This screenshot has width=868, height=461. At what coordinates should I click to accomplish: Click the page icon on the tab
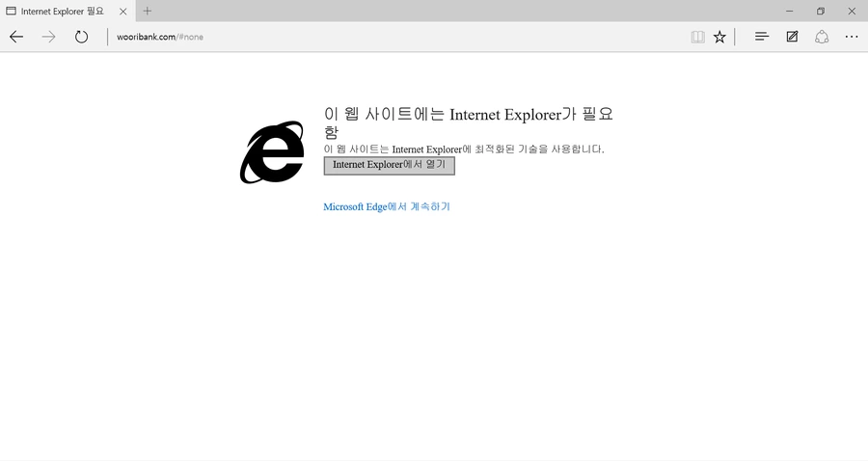point(11,11)
